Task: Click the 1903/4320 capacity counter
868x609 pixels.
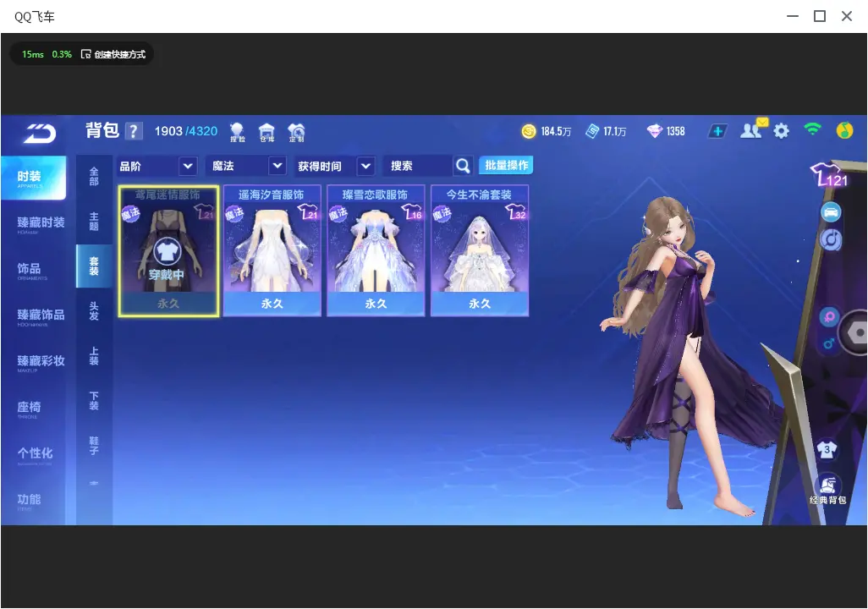Action: click(186, 131)
